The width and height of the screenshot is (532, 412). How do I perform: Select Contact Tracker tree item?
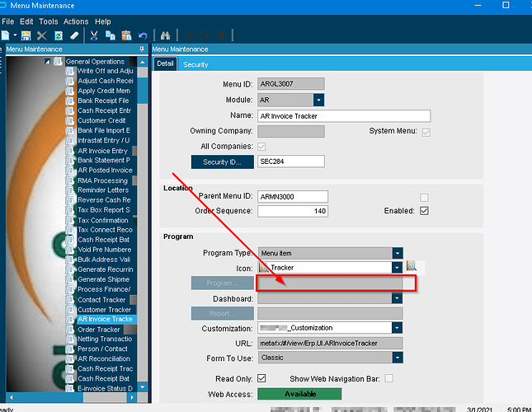[101, 300]
